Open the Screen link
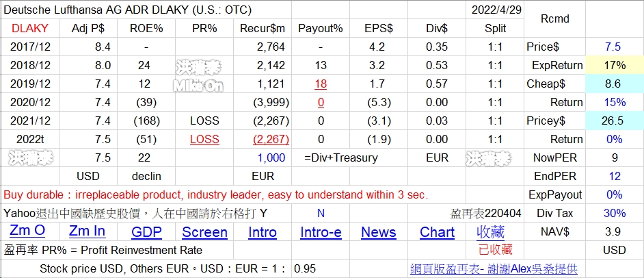Image resolution: width=644 pixels, height=278 pixels. (x=204, y=232)
